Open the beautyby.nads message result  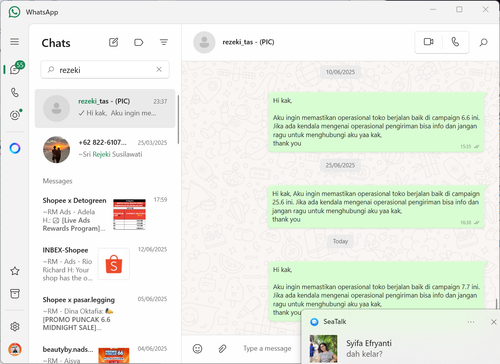[x=105, y=353]
